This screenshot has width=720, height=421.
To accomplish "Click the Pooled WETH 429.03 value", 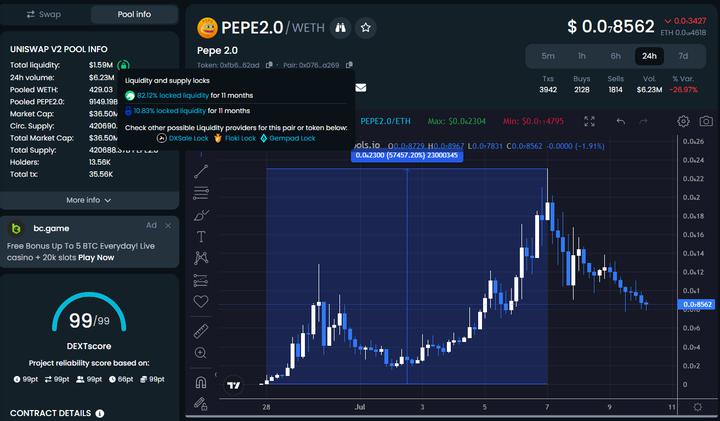I will click(101, 90).
